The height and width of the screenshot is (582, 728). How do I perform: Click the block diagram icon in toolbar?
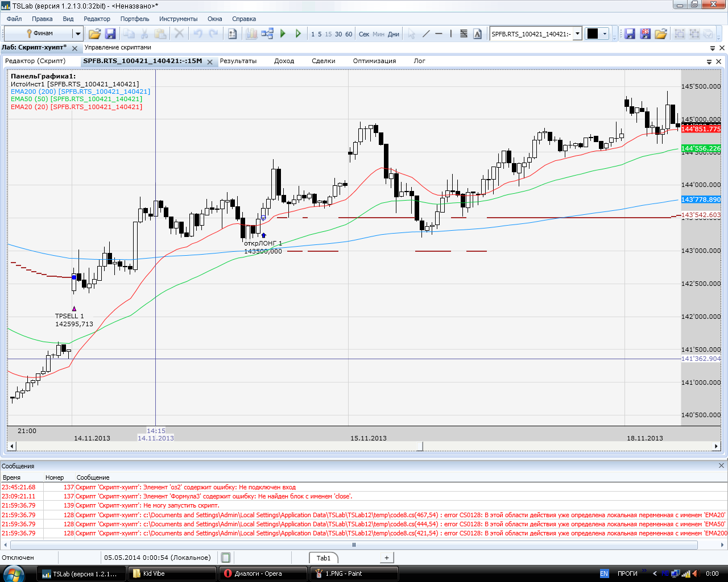click(x=267, y=34)
